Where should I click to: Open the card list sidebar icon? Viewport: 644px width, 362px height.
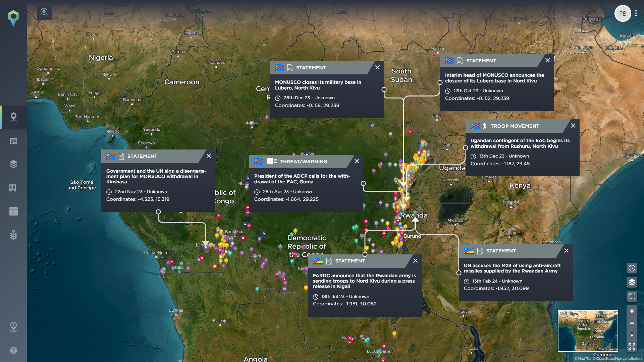pyautogui.click(x=13, y=141)
